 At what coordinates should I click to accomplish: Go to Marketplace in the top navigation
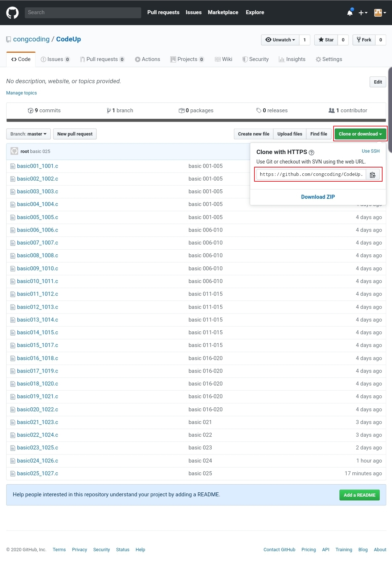pos(223,12)
